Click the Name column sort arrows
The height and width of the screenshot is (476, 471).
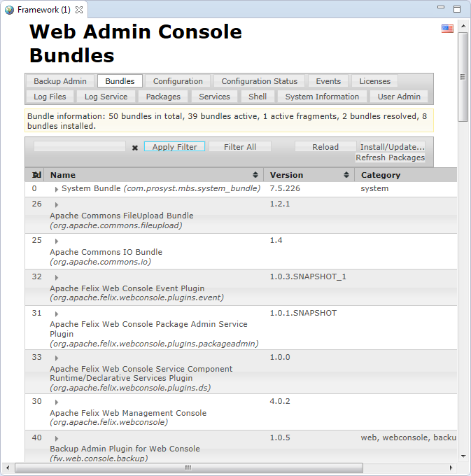pyautogui.click(x=255, y=175)
